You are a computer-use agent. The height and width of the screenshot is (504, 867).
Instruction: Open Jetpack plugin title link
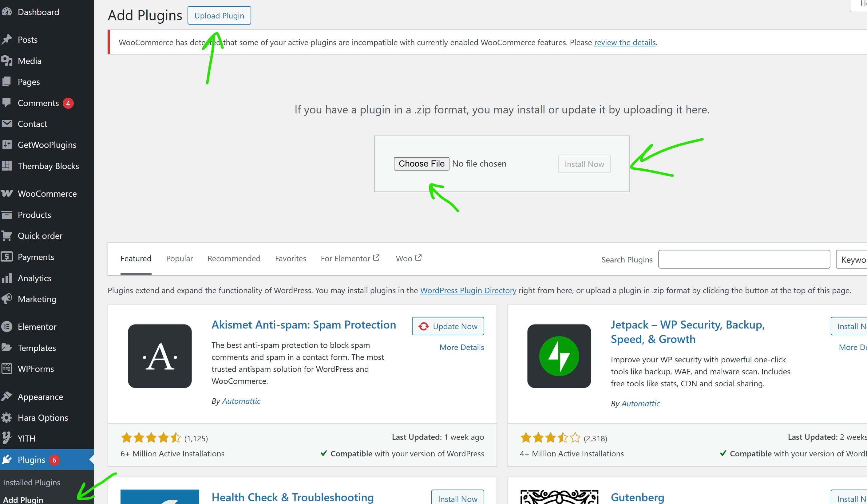tap(687, 332)
